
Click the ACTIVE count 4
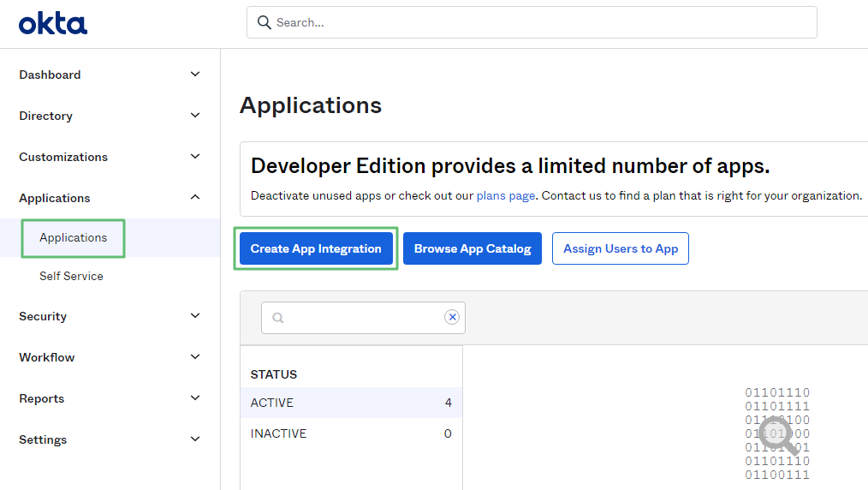click(449, 403)
